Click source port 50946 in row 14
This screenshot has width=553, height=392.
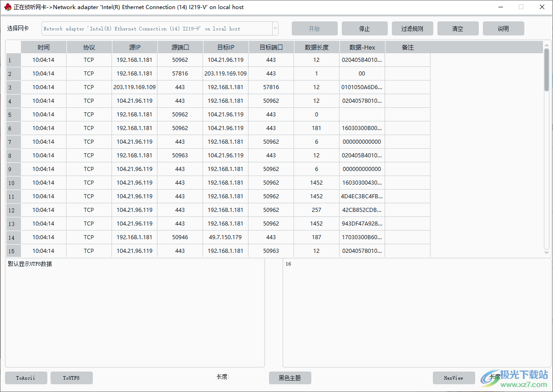pyautogui.click(x=180, y=237)
